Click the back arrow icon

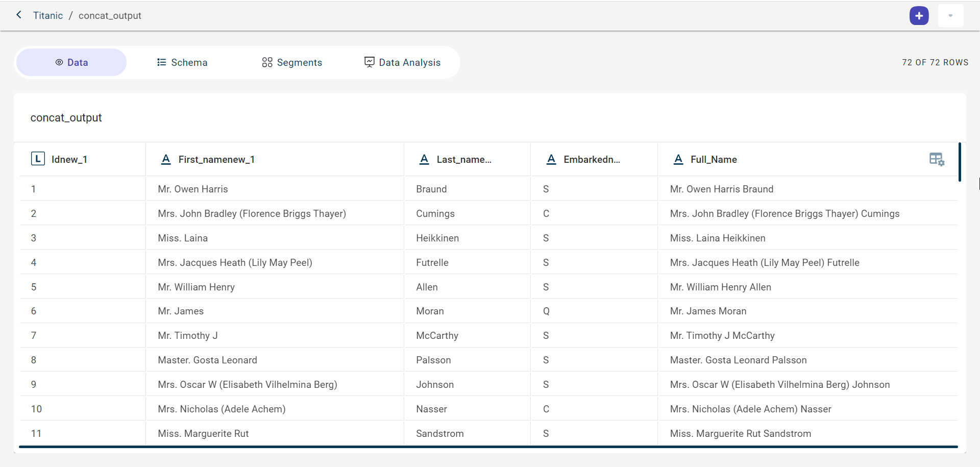[19, 15]
